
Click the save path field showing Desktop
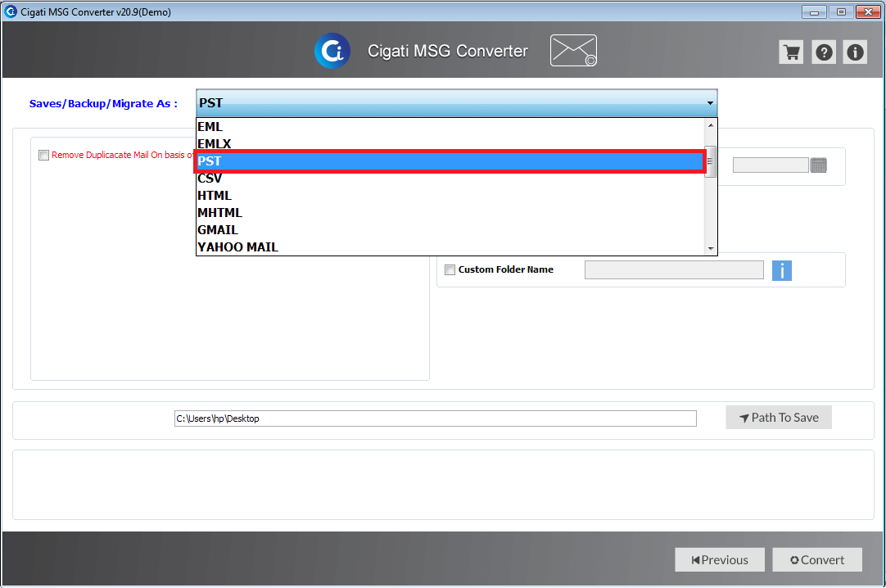coord(435,418)
